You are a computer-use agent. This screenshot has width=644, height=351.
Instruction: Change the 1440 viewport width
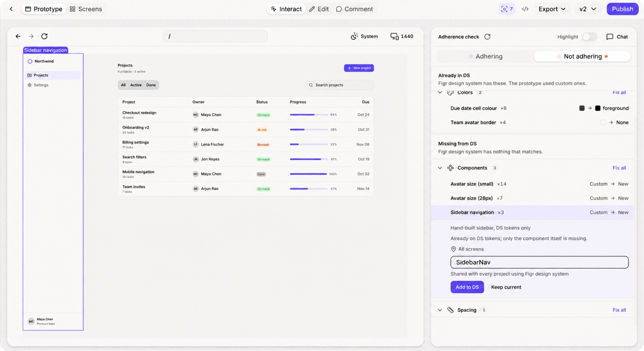(402, 36)
